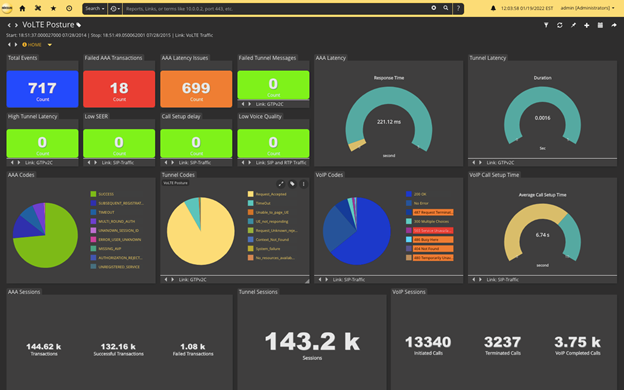624x390 pixels.
Task: Pin the dashboard with pin icon
Action: pyautogui.click(x=573, y=25)
